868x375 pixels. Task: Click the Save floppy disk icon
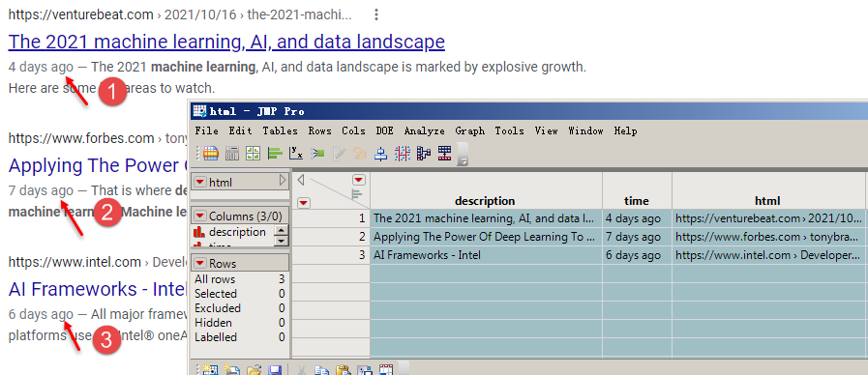275,370
